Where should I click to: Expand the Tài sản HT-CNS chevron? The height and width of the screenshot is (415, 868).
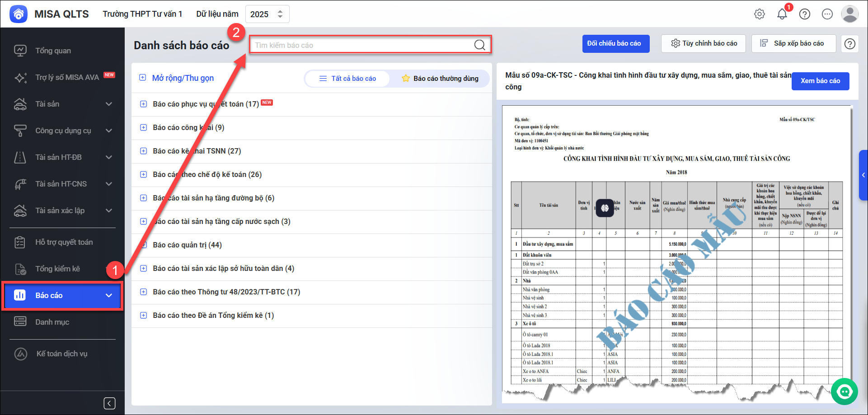[x=109, y=184]
